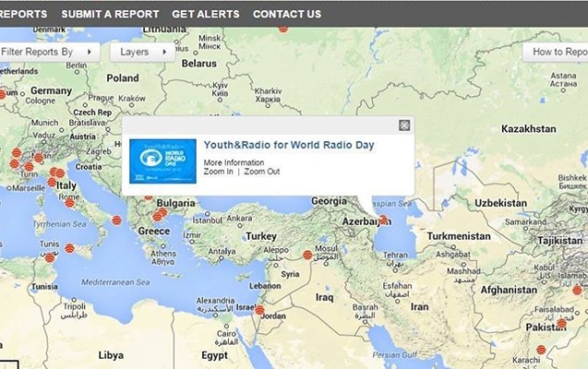Expand the Layers dropdown

(143, 52)
